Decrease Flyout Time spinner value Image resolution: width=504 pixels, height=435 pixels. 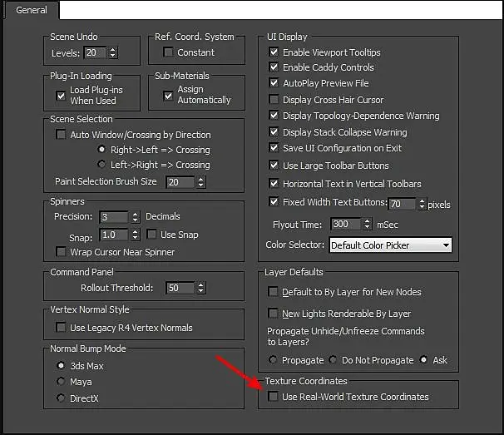coord(367,227)
